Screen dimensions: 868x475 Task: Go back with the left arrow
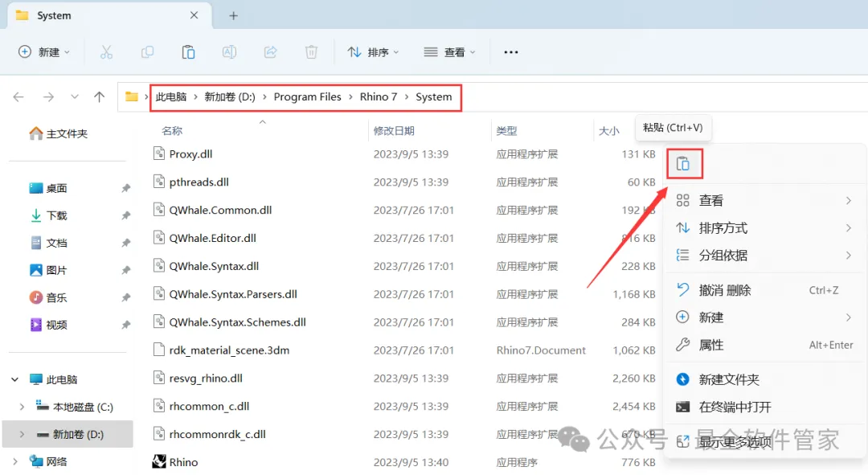pyautogui.click(x=18, y=97)
